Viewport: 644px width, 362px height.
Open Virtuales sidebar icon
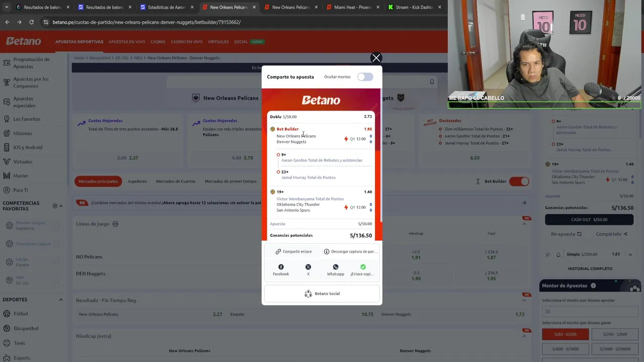tap(7, 161)
